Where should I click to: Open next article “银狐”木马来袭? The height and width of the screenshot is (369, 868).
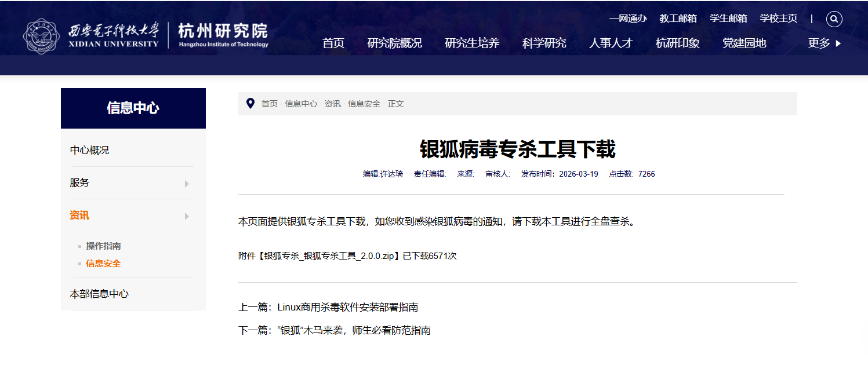[x=354, y=330]
